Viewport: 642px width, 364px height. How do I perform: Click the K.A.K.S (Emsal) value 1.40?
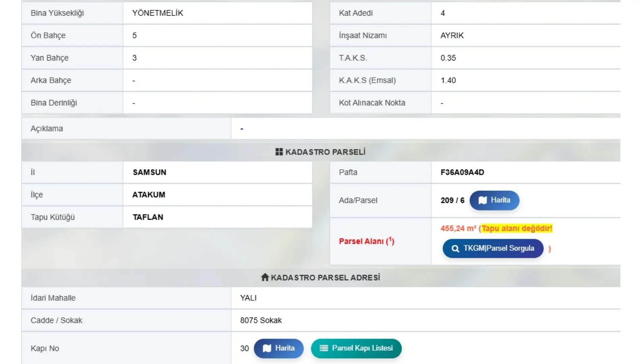(x=448, y=81)
